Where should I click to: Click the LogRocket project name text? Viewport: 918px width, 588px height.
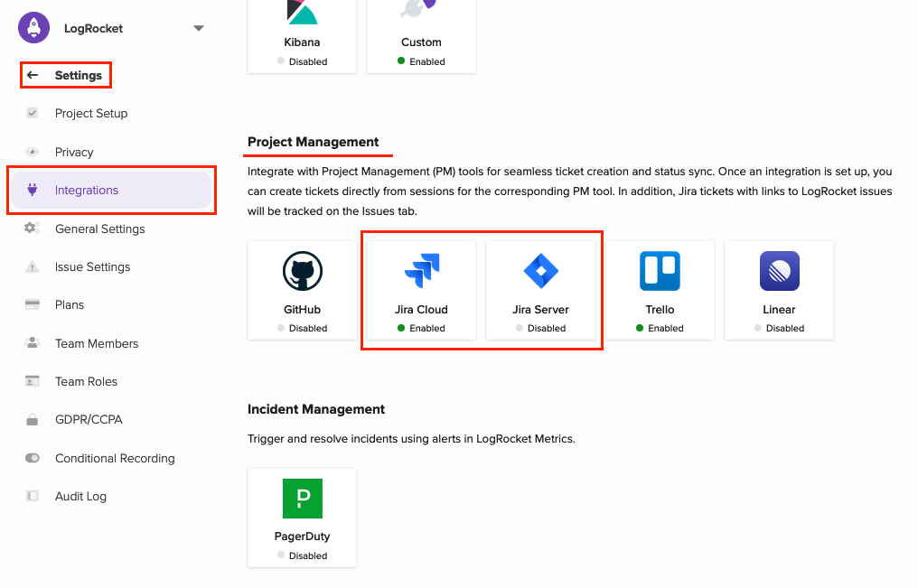click(x=94, y=29)
